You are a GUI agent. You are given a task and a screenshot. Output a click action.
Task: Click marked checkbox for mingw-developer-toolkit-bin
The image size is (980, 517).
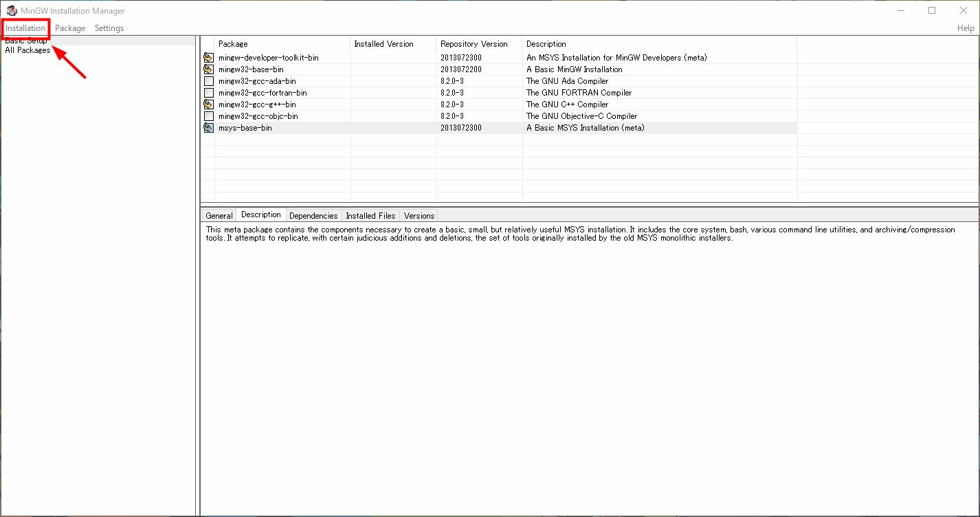point(209,58)
